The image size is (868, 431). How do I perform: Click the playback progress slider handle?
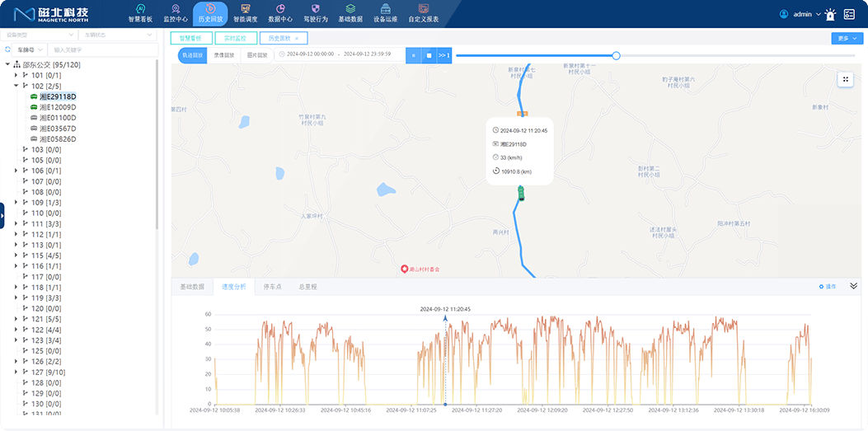tap(616, 55)
